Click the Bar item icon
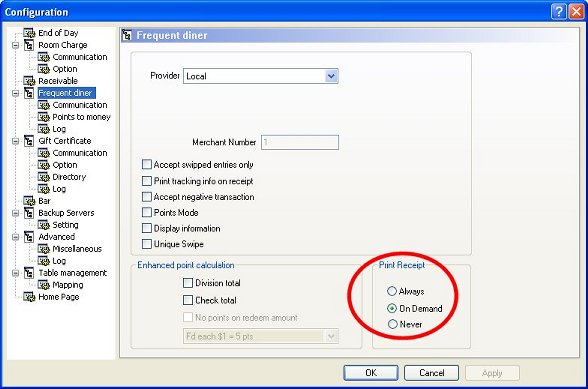The image size is (588, 389). point(29,201)
